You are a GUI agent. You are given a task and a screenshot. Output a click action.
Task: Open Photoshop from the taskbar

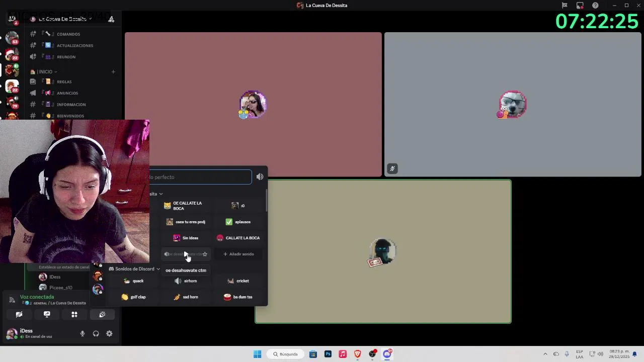(x=328, y=354)
